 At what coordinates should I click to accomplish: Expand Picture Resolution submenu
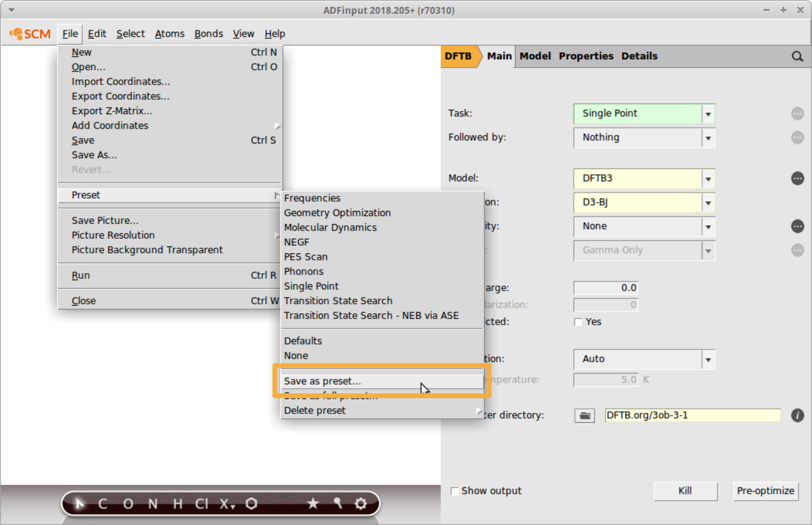[x=170, y=235]
